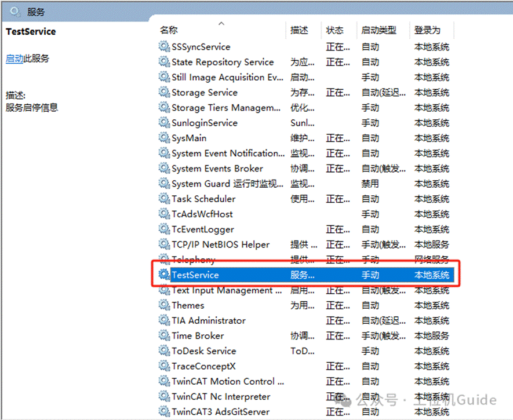
Task: Click the 启动 link to start TestService
Action: (x=14, y=59)
